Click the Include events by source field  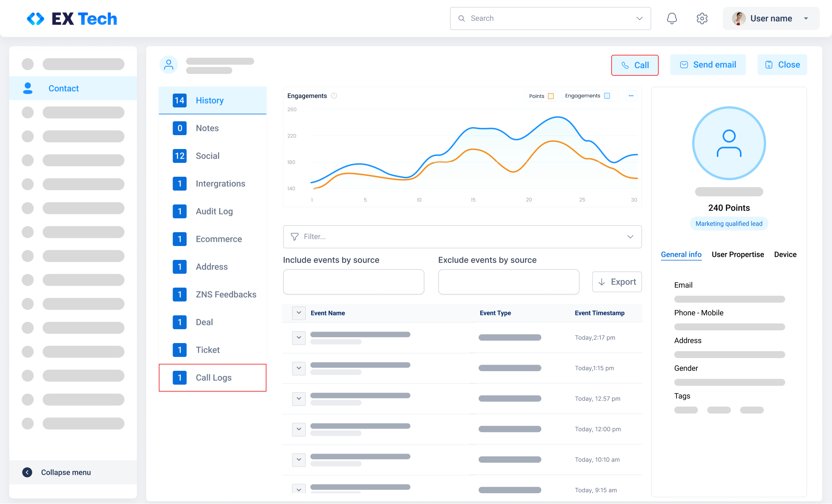pos(354,282)
